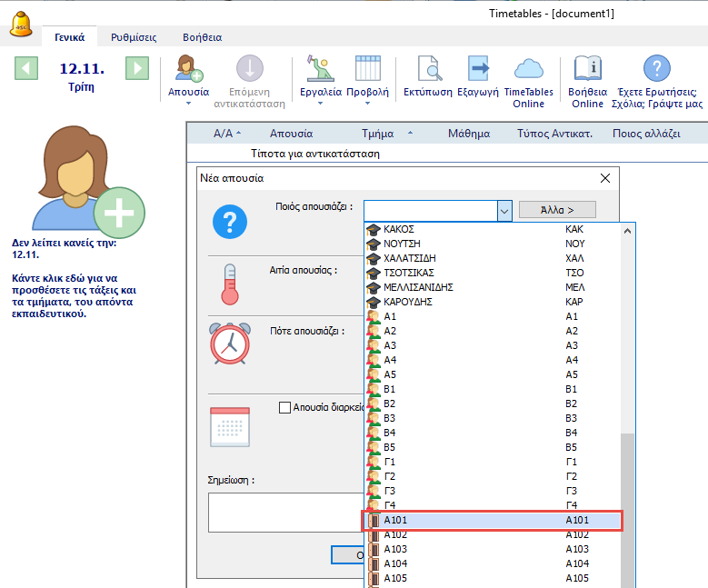Toggle the Απουσία διαρκεί checkbox
708x588 pixels.
(x=285, y=408)
